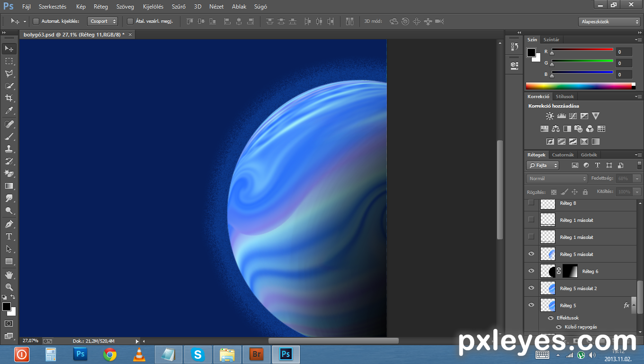Toggle Quick Mask mode
Image resolution: width=644 pixels, height=364 pixels.
click(9, 323)
